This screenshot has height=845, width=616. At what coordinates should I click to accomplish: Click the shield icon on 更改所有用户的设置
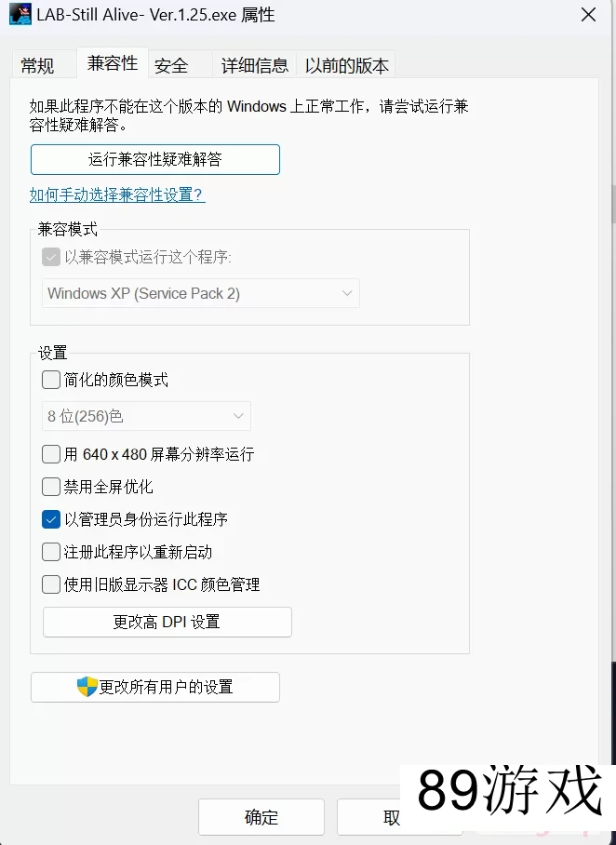[87, 687]
